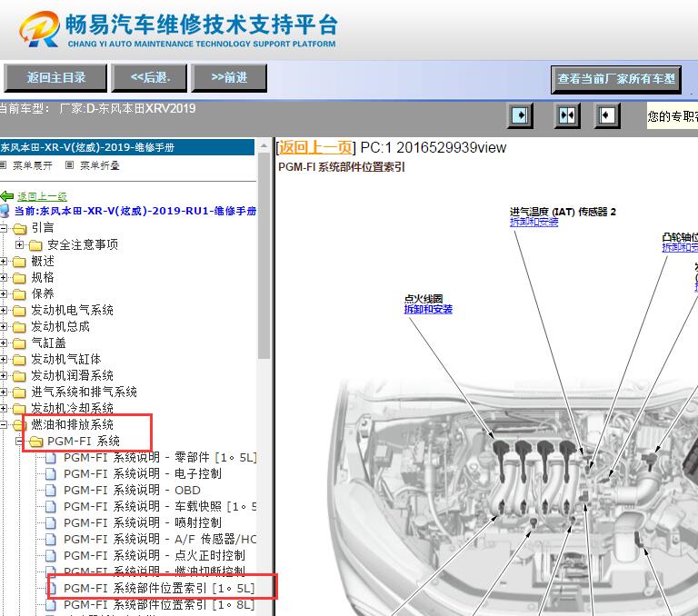Click the tree panel scrollbar thumb
The width and height of the screenshot is (698, 616).
tap(264, 255)
